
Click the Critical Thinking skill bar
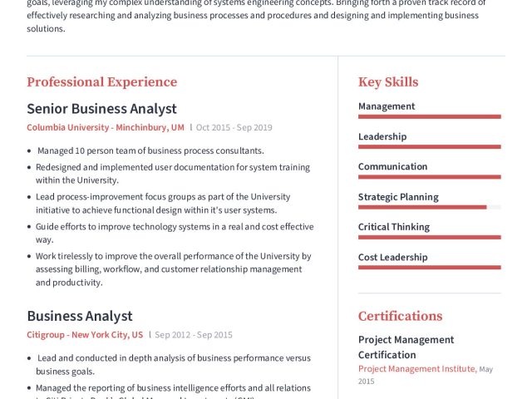[x=429, y=237]
